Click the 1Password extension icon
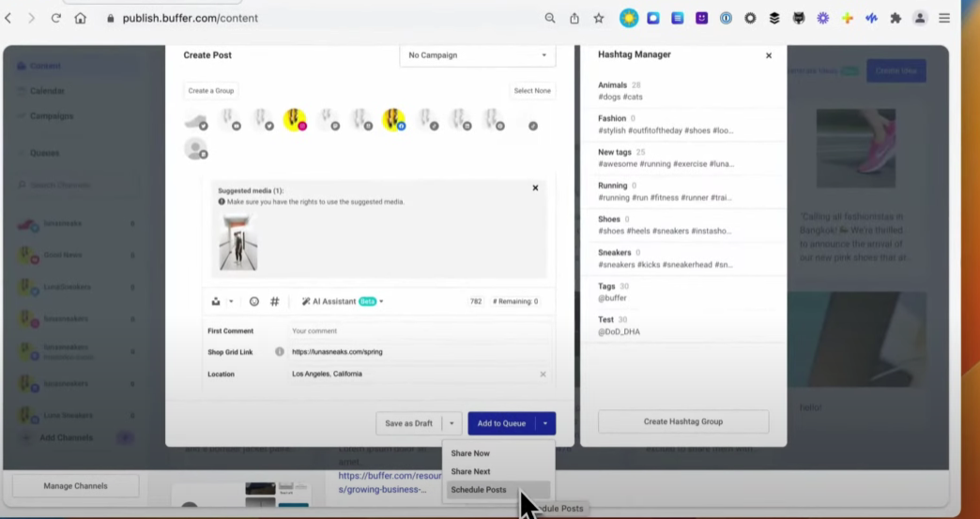The height and width of the screenshot is (519, 980). 727,18
